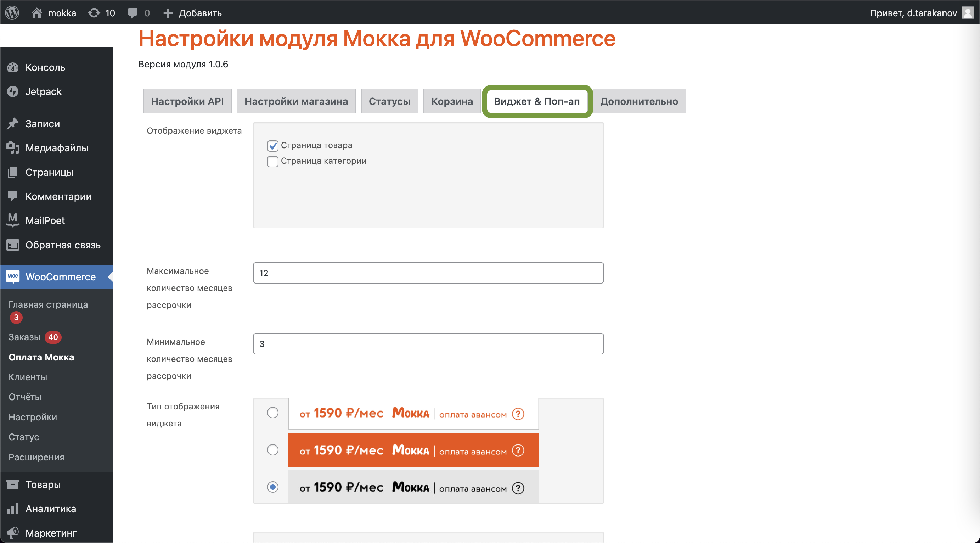Viewport: 980px width, 543px height.
Task: Click the Консоль dashboard icon
Action: [13, 67]
